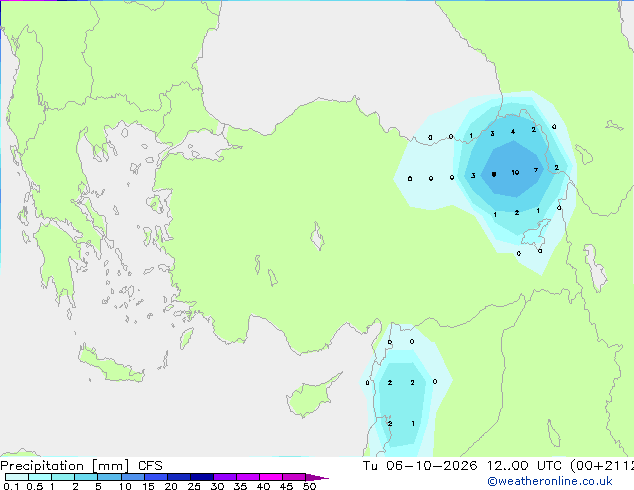Click the island of Crete on the map
This screenshot has width=634, height=490.
110,365
